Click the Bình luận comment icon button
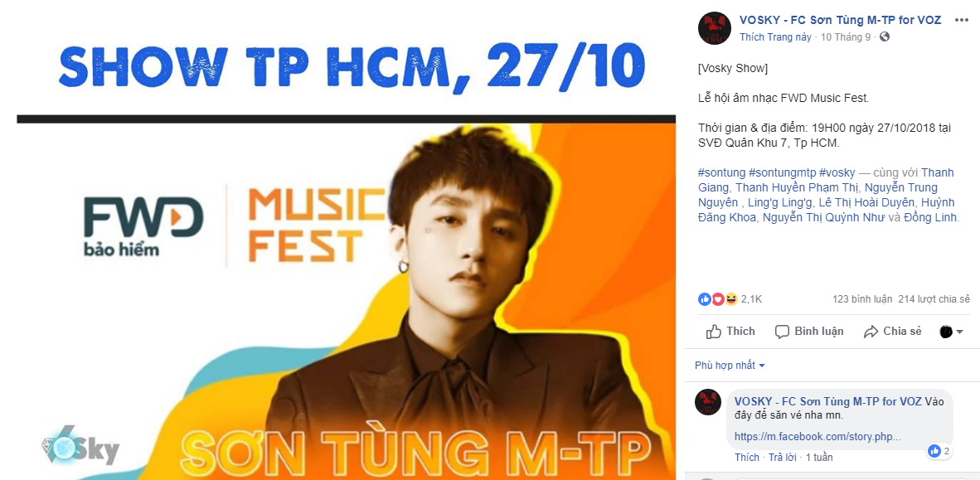The width and height of the screenshot is (980, 480). pos(808,332)
